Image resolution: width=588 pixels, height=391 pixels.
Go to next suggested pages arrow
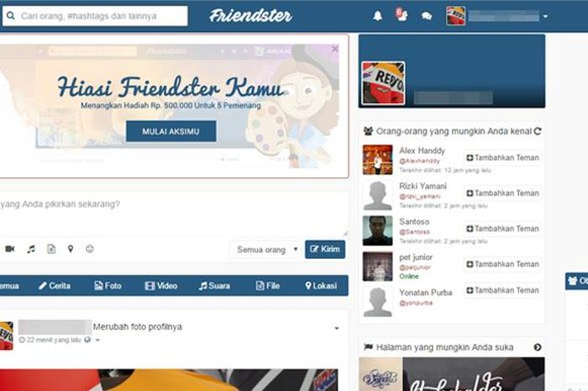pyautogui.click(x=538, y=347)
